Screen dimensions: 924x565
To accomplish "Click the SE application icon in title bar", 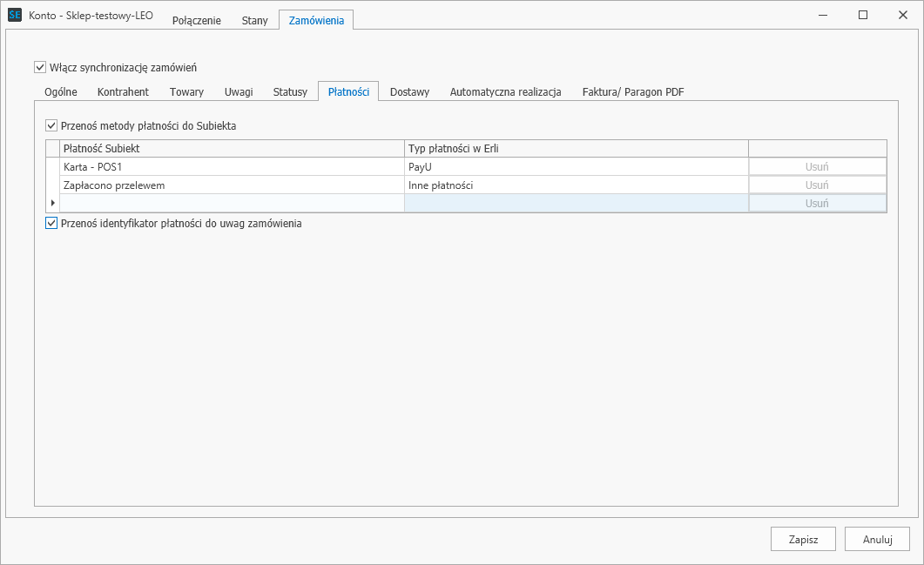I will 15,15.
